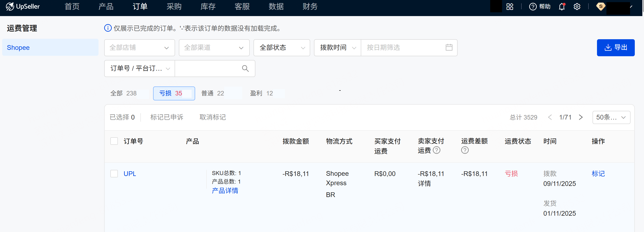
Task: Open the calendar picker in 按日期筛选 field
Action: pyautogui.click(x=449, y=47)
